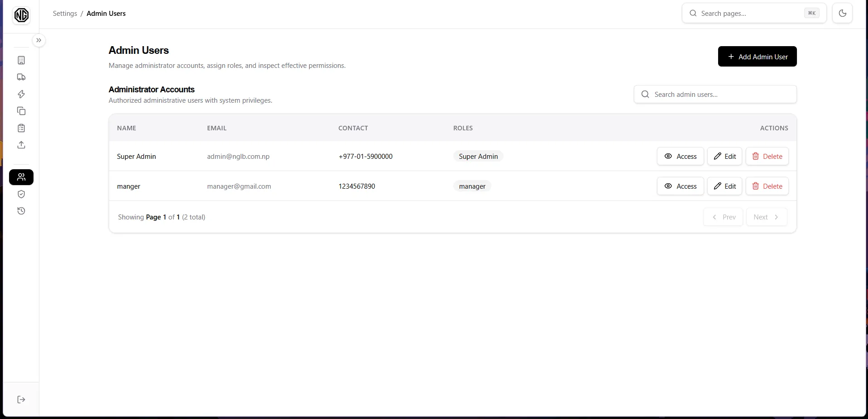Delete the Super Admin user

click(x=767, y=156)
